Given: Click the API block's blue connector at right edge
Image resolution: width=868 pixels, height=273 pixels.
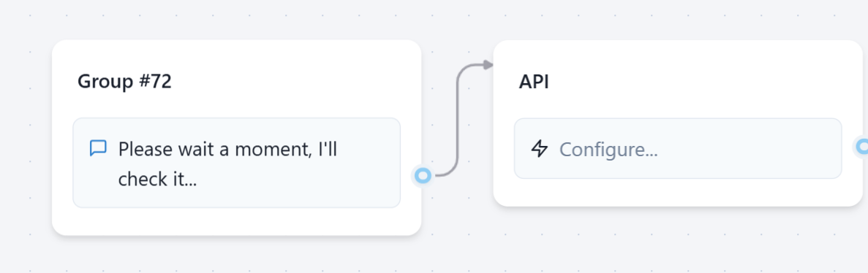Looking at the screenshot, I should [862, 147].
